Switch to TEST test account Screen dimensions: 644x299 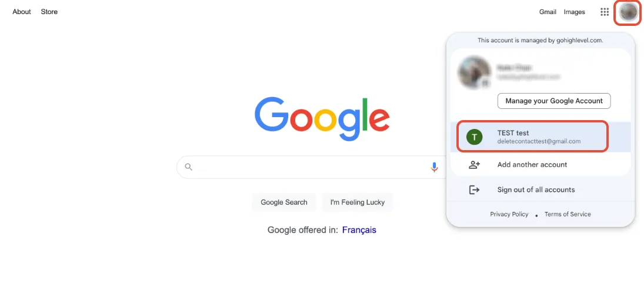(532, 137)
